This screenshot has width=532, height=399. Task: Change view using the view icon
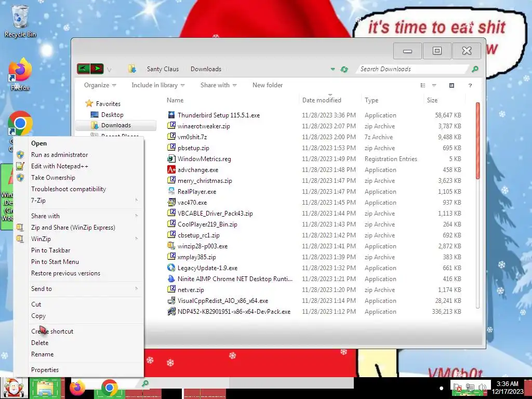coord(423,85)
